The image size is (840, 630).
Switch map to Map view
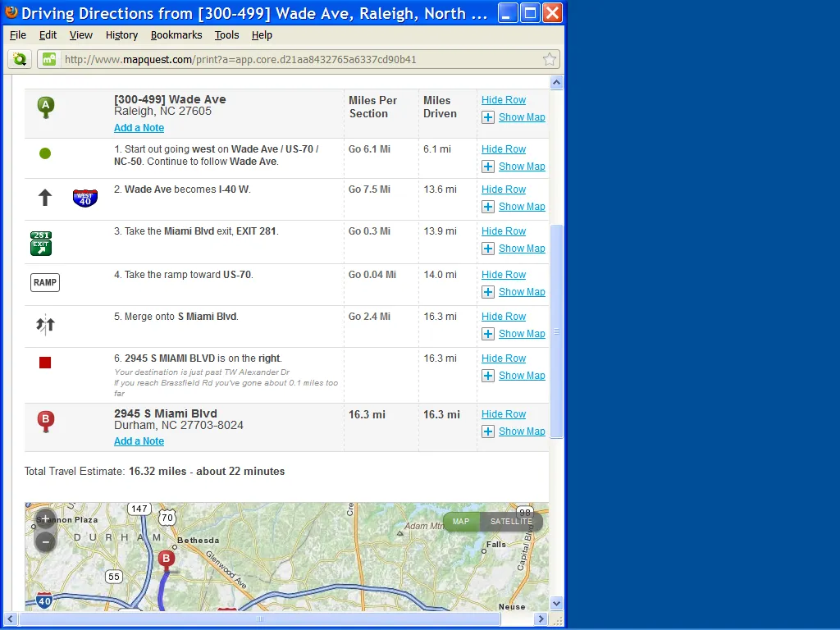click(461, 522)
